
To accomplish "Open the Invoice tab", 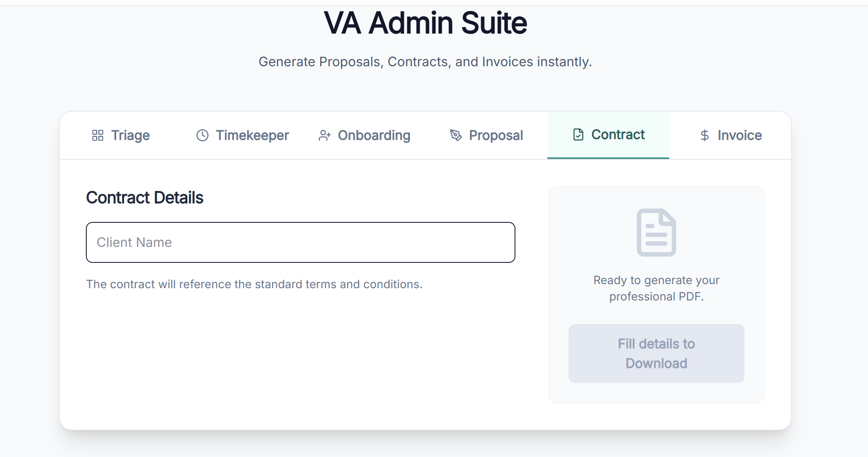I will (x=739, y=135).
